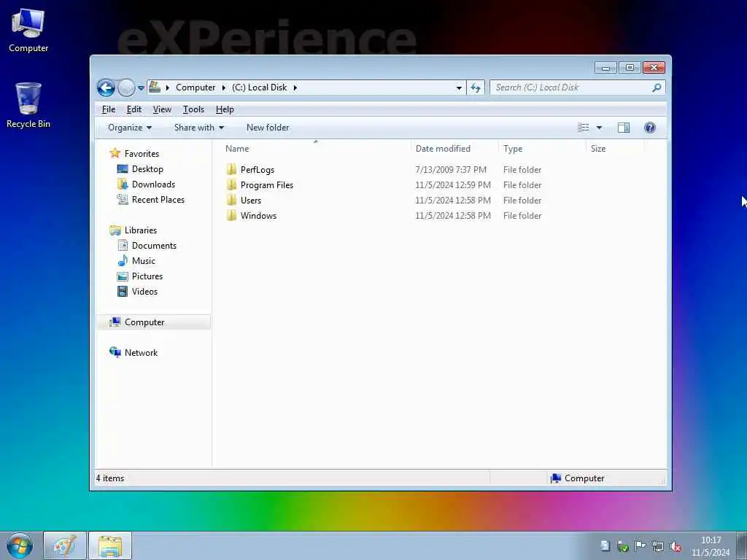The width and height of the screenshot is (747, 560).
Task: Select the Program Files folder icon
Action: click(x=231, y=184)
